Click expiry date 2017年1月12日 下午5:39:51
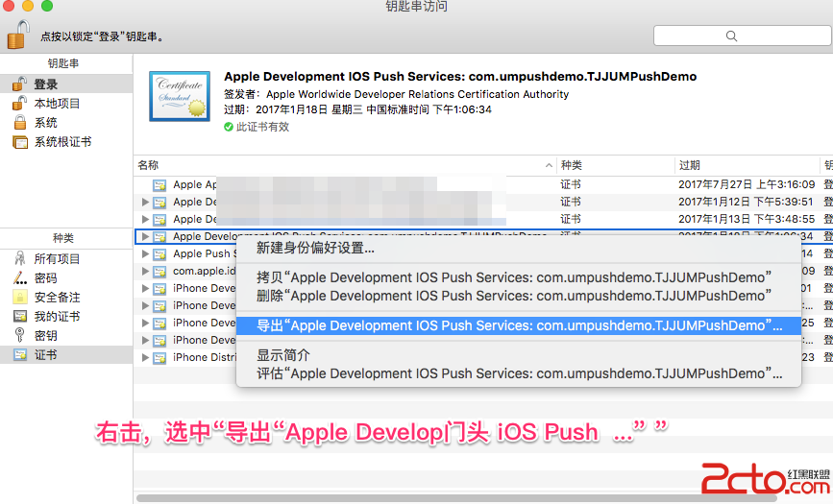 (746, 202)
